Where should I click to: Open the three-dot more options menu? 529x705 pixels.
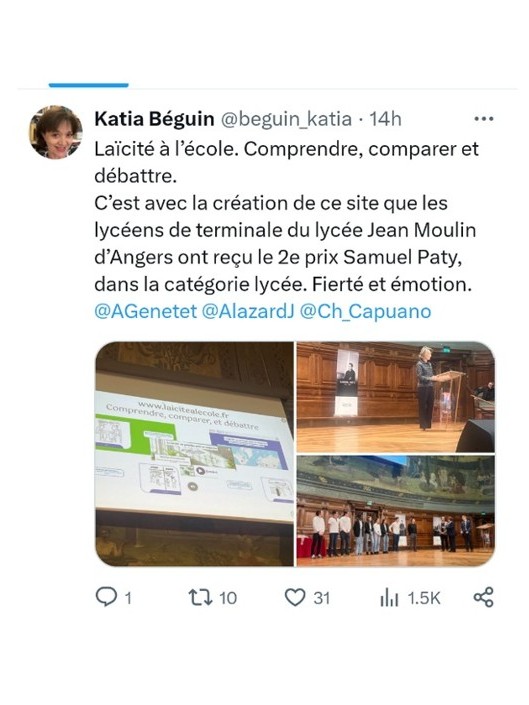click(x=484, y=119)
